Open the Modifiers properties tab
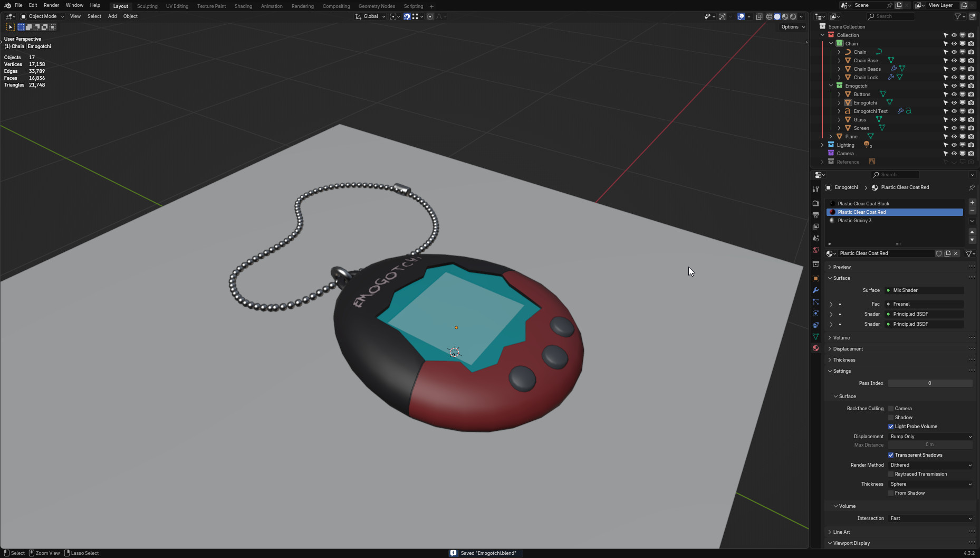Viewport: 980px width, 558px height. [815, 290]
